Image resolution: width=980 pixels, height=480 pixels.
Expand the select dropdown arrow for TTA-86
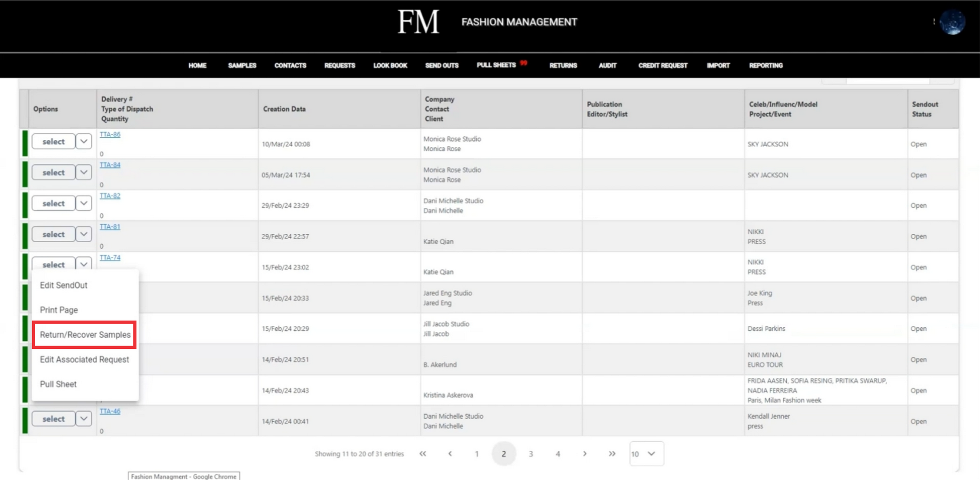pyautogui.click(x=84, y=141)
